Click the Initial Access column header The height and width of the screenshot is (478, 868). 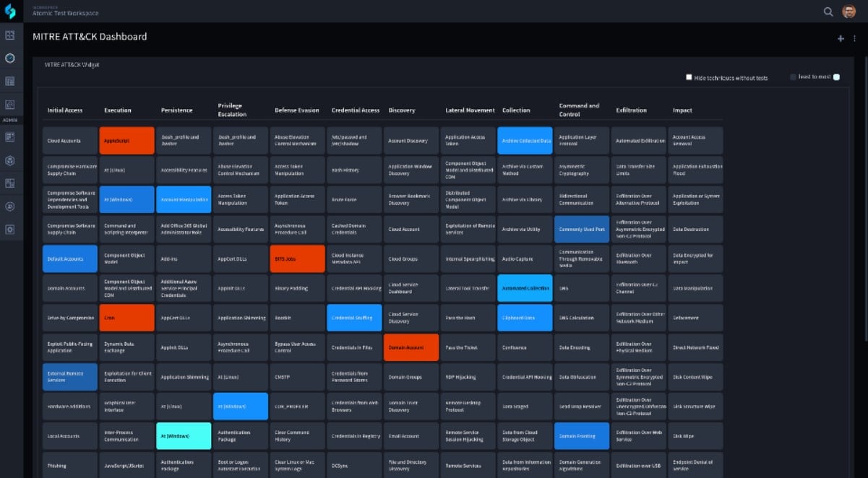coord(65,110)
